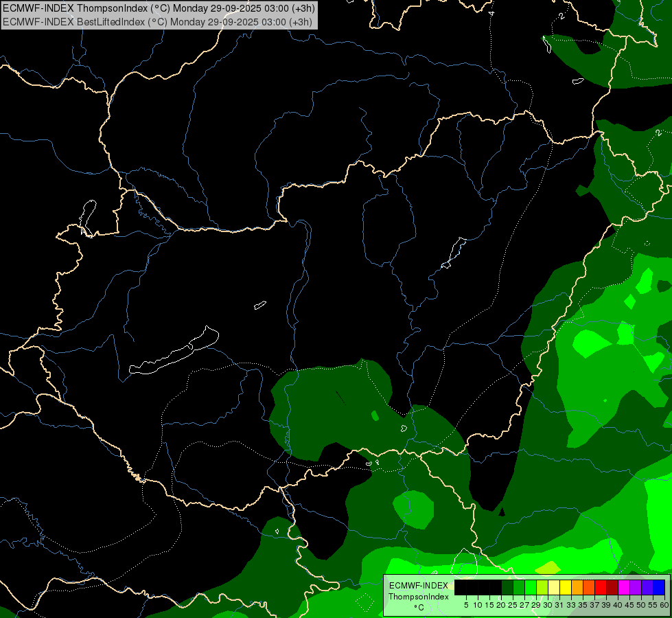Click the ThompsonIndex title line at top
Screen dimensions: 672x618
tap(159, 8)
